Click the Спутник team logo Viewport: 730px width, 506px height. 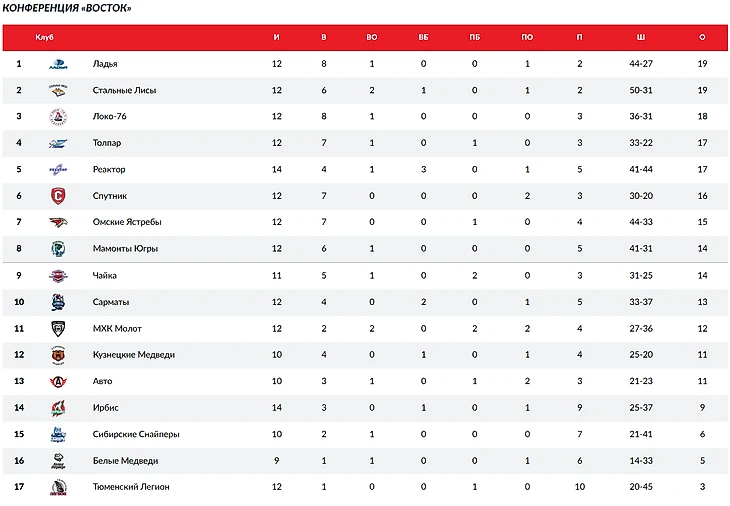[x=58, y=196]
